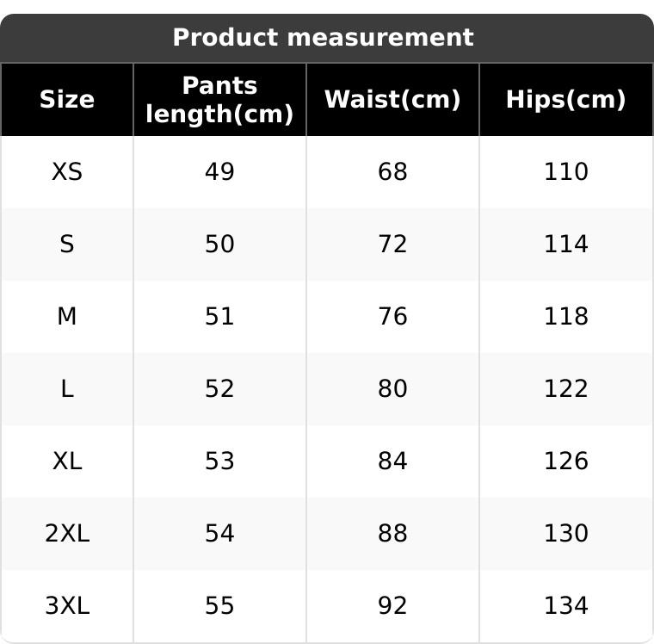Select the waist value 92
The image size is (654, 644).
pos(392,606)
